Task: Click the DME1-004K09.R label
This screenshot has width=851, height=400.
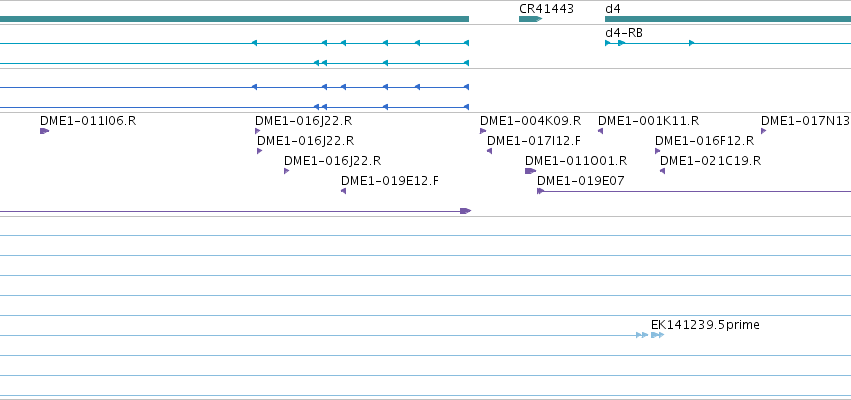Action: [530, 120]
